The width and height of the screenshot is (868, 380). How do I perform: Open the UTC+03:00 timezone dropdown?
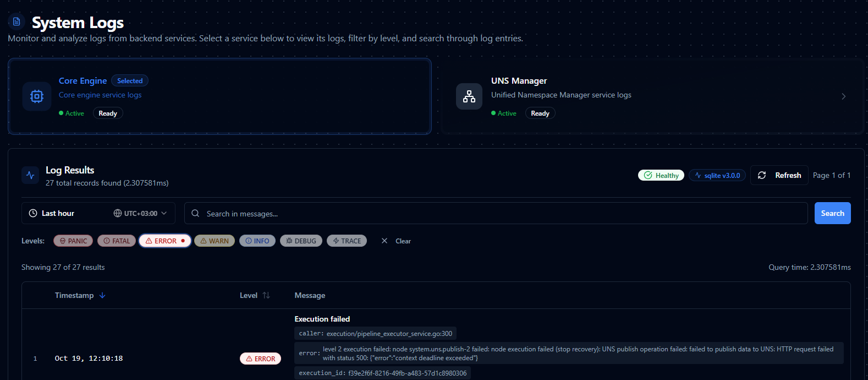point(140,213)
